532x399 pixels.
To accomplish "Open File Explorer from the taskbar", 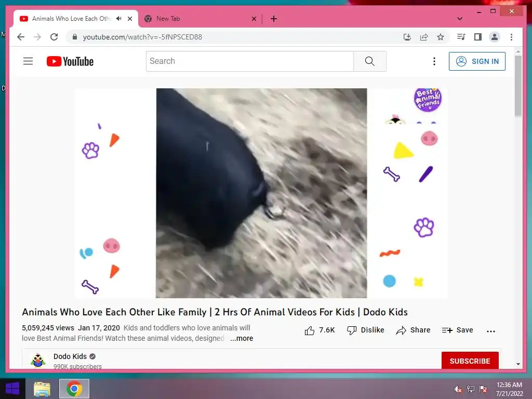I will [x=42, y=389].
